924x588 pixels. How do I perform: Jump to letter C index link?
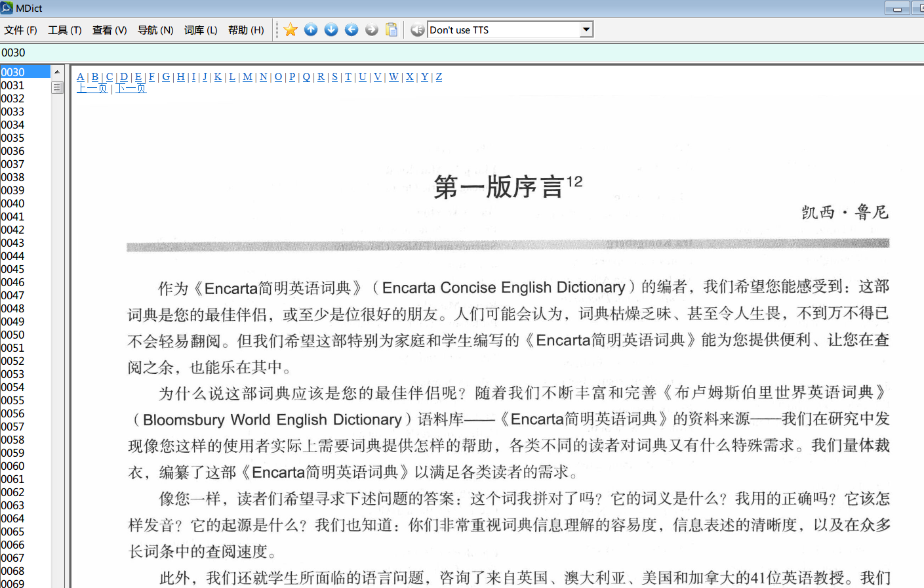pyautogui.click(x=110, y=77)
